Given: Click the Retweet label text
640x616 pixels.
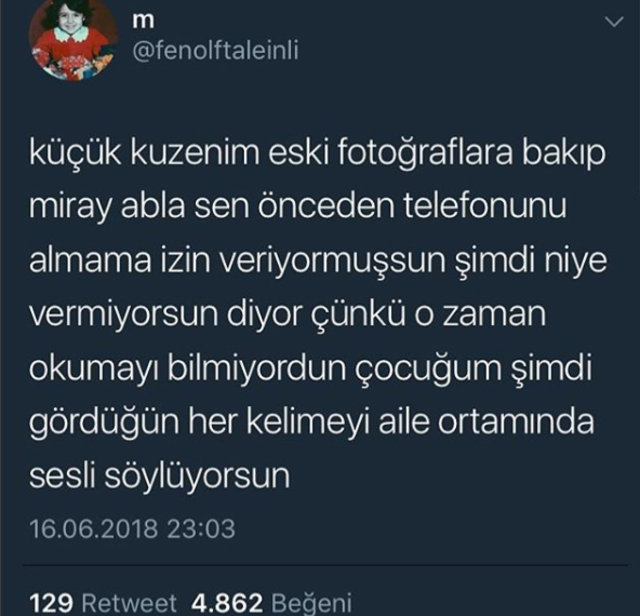Looking at the screenshot, I should pos(129,603).
